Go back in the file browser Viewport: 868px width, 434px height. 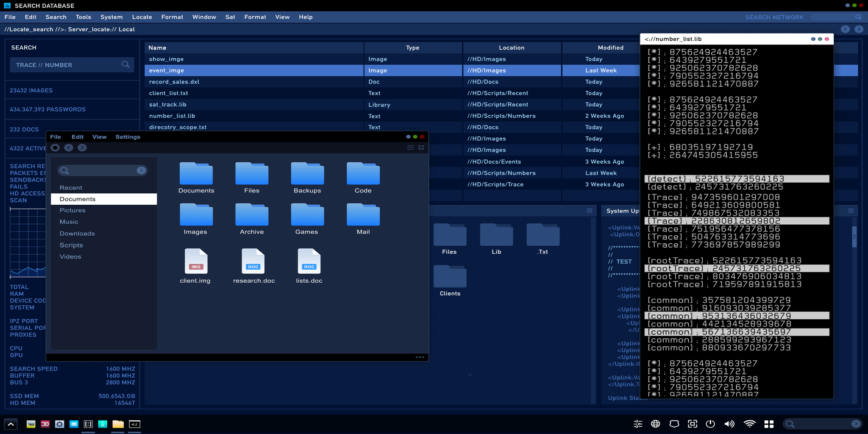point(69,147)
